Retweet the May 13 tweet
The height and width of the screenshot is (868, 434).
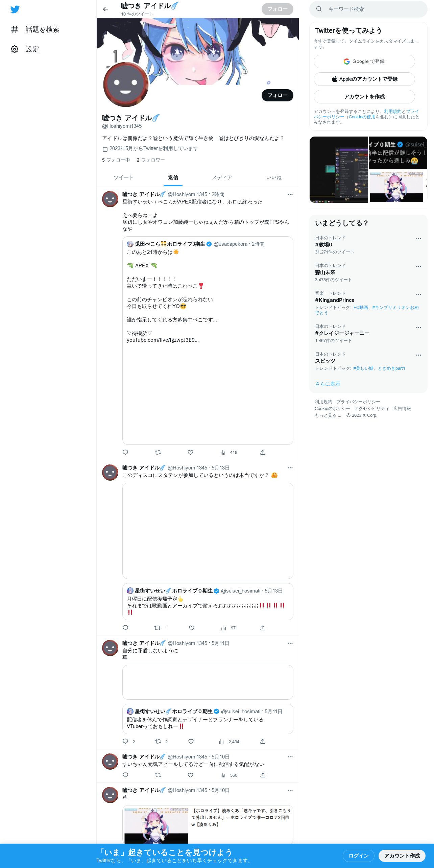158,628
